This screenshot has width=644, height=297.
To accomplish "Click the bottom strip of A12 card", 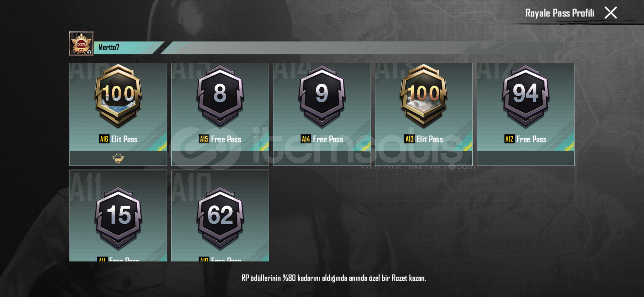I will click(x=526, y=158).
